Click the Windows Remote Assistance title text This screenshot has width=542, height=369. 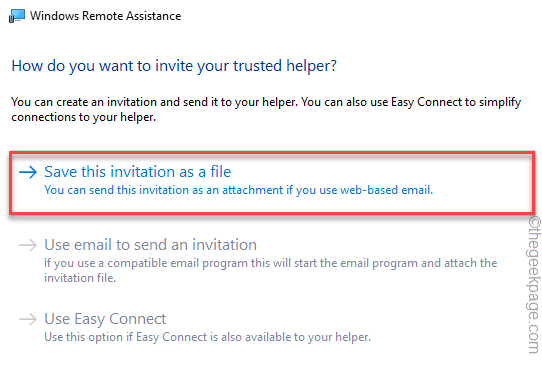tap(105, 16)
